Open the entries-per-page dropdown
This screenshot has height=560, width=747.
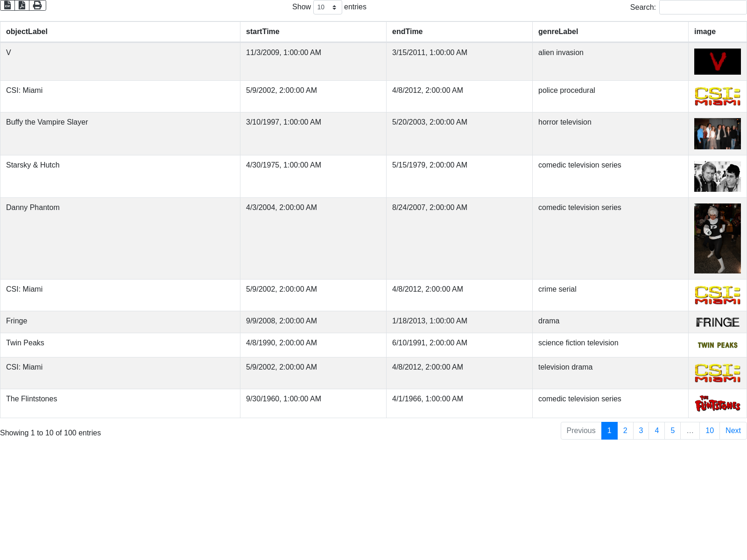coord(327,7)
